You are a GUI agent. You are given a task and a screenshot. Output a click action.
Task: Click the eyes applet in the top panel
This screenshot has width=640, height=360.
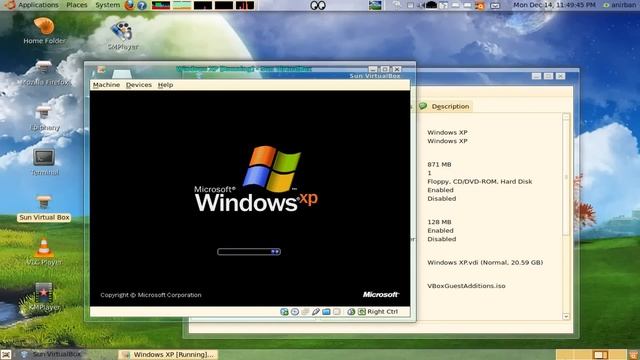click(318, 5)
